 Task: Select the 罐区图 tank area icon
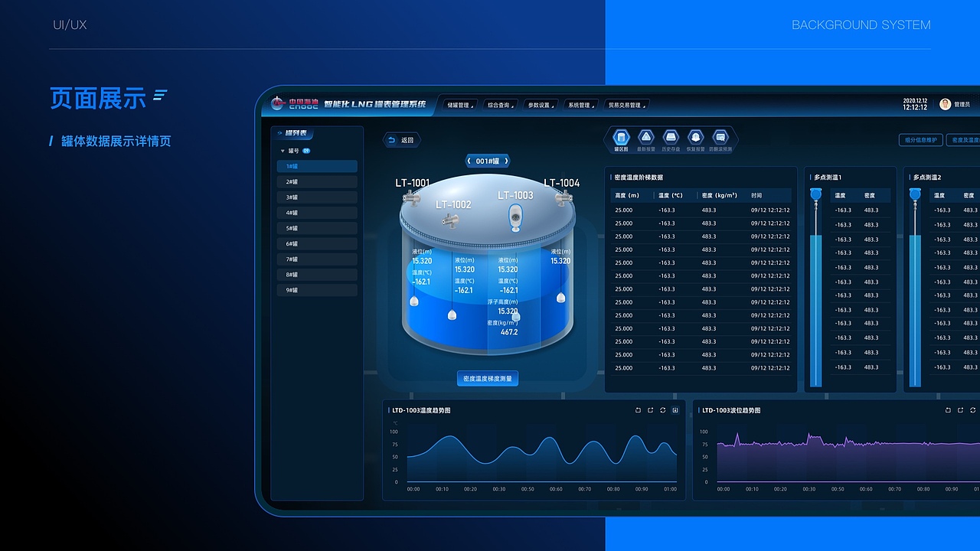coord(622,138)
